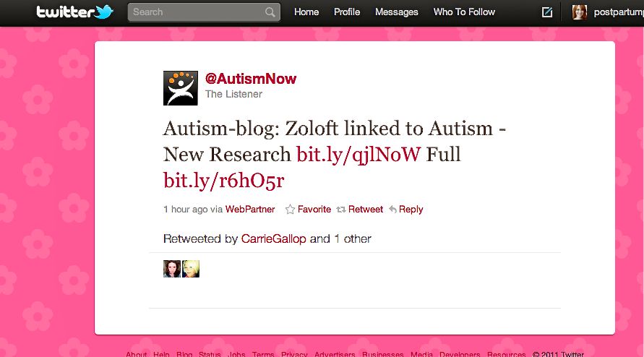The width and height of the screenshot is (644, 357).
Task: Click the first retweeter thumbnail
Action: pyautogui.click(x=172, y=269)
